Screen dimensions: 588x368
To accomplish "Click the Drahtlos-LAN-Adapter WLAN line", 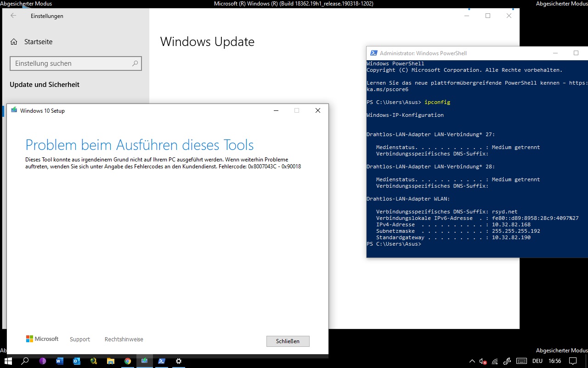I will (408, 199).
